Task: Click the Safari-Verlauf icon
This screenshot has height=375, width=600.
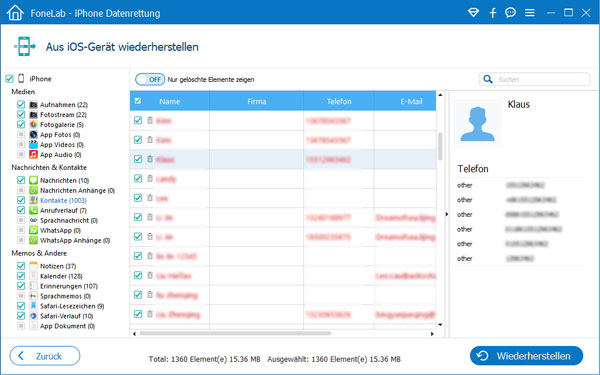Action: pyautogui.click(x=34, y=316)
